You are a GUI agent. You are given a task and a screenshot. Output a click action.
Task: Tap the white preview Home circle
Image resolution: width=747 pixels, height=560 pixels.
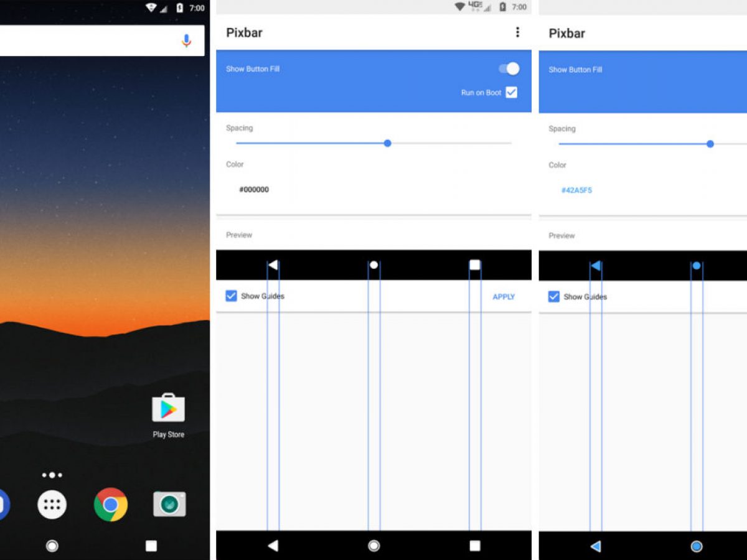pos(374,265)
